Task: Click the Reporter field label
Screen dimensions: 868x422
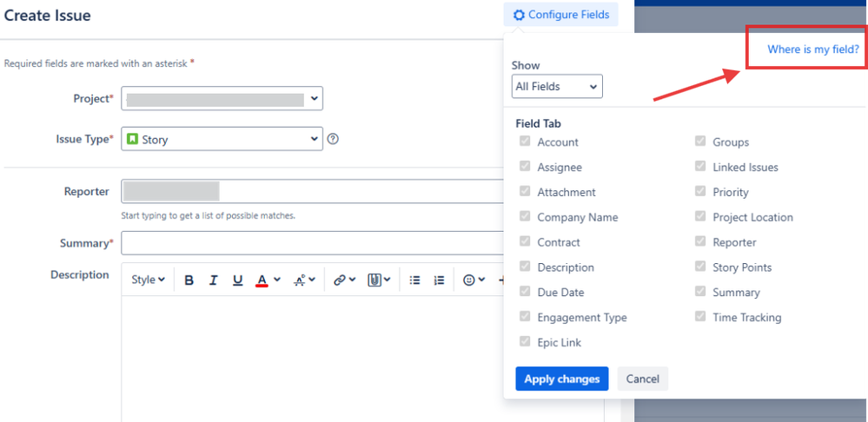Action: (x=86, y=191)
